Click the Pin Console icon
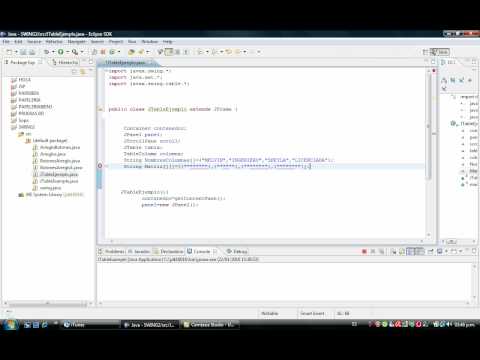Image resolution: width=480 pixels, height=360 pixels. (x=430, y=252)
